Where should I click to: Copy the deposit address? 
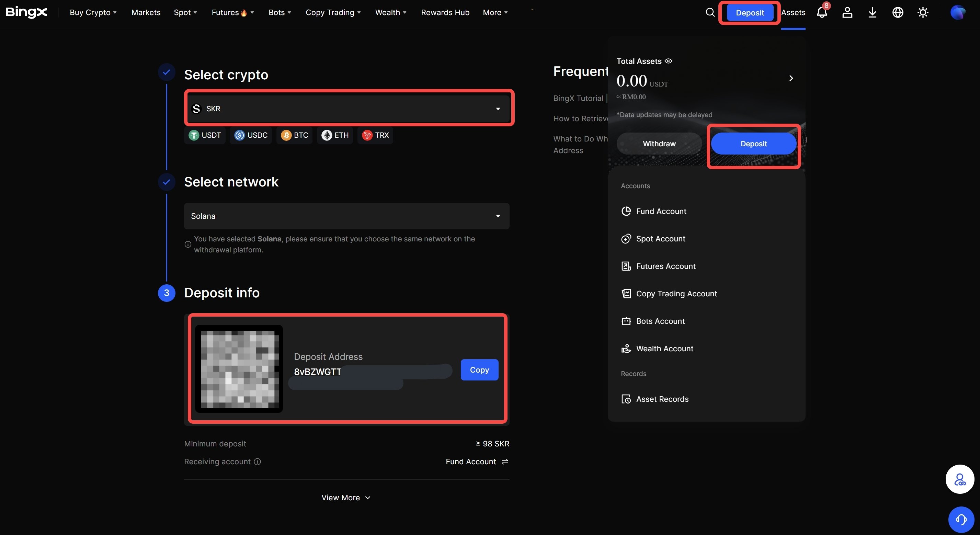pos(479,370)
